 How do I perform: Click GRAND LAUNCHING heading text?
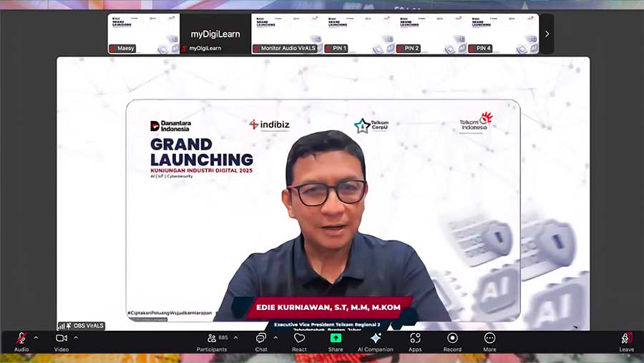tap(202, 152)
